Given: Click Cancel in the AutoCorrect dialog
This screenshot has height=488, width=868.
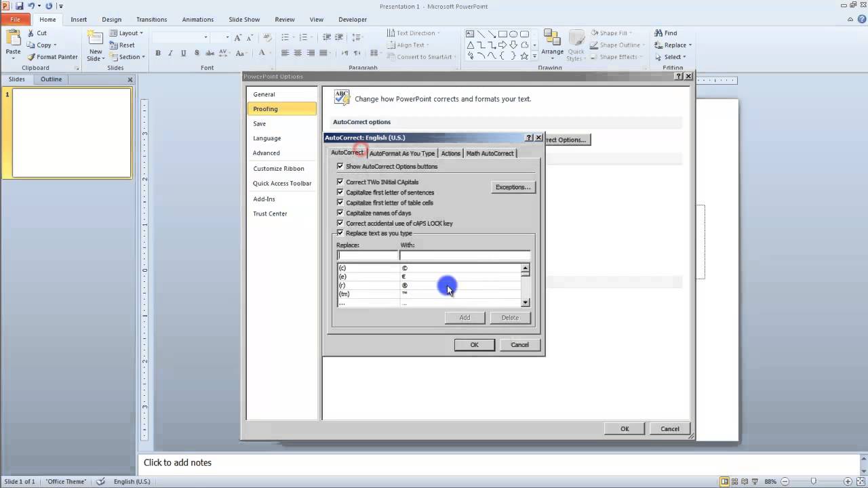Looking at the screenshot, I should (x=519, y=344).
